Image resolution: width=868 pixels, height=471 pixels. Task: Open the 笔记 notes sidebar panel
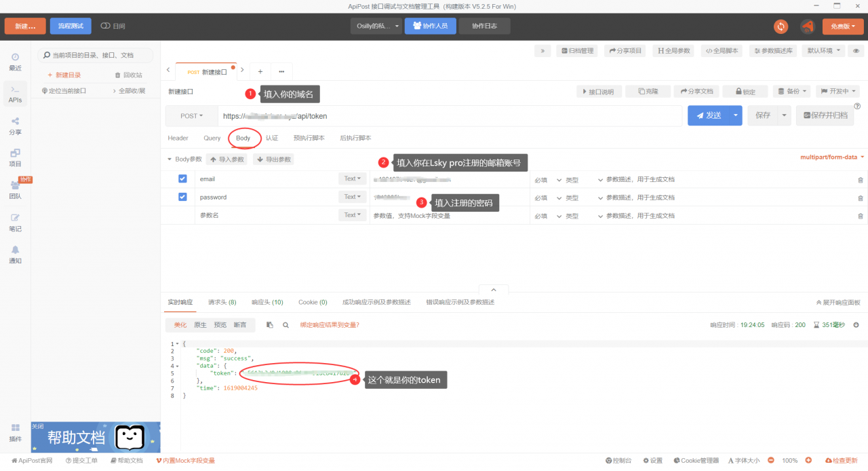(15, 222)
